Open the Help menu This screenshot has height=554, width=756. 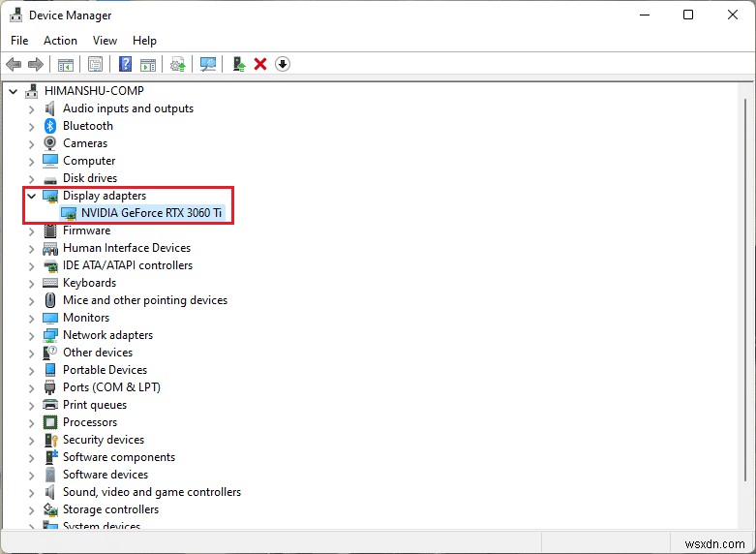[144, 41]
